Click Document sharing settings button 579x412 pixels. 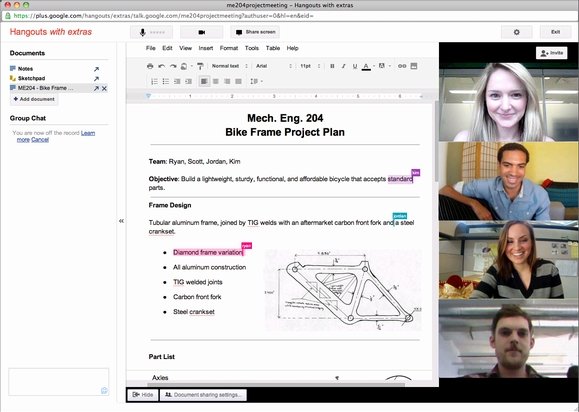click(x=203, y=395)
